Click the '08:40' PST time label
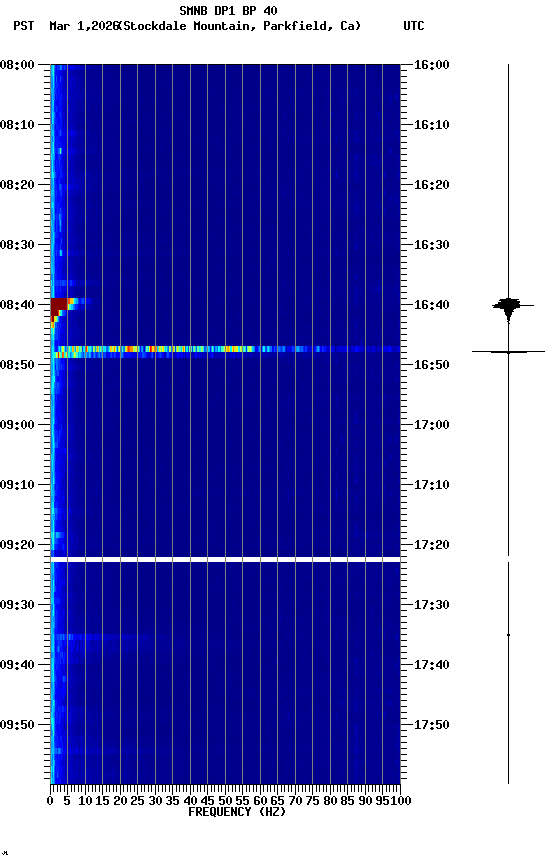Screen dimensions: 552x864 pos(17,305)
